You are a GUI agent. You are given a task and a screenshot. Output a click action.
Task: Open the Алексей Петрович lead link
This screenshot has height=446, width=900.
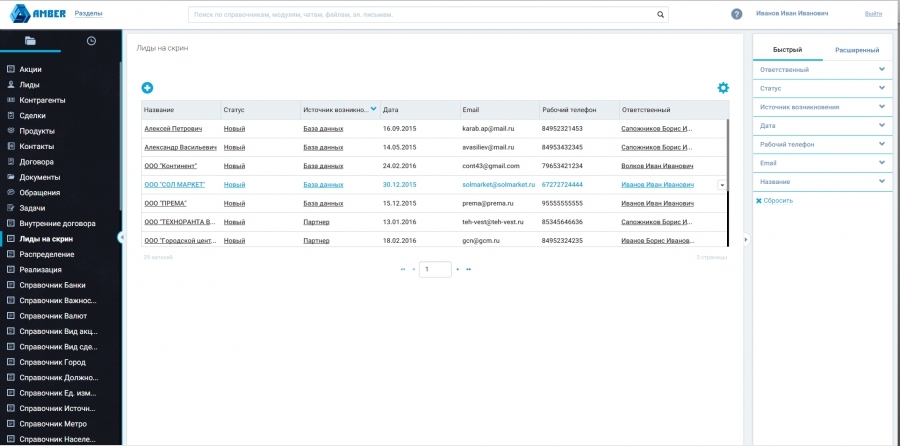[173, 129]
